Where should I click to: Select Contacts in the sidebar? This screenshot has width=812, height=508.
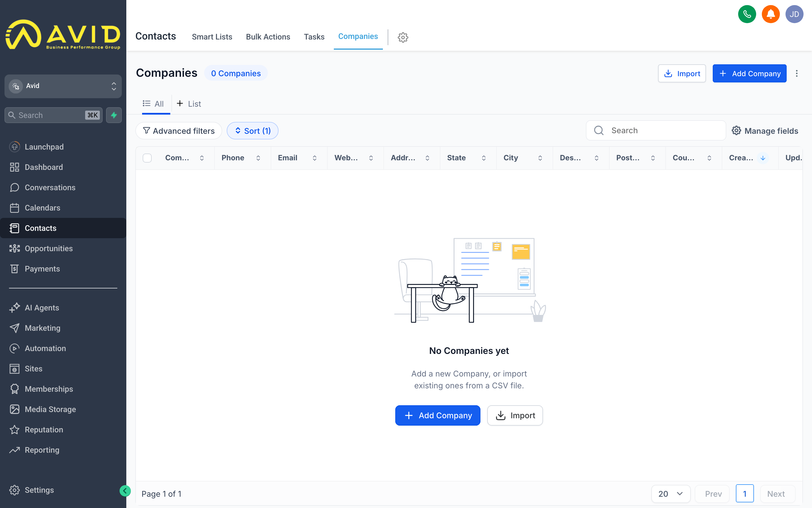(63, 228)
